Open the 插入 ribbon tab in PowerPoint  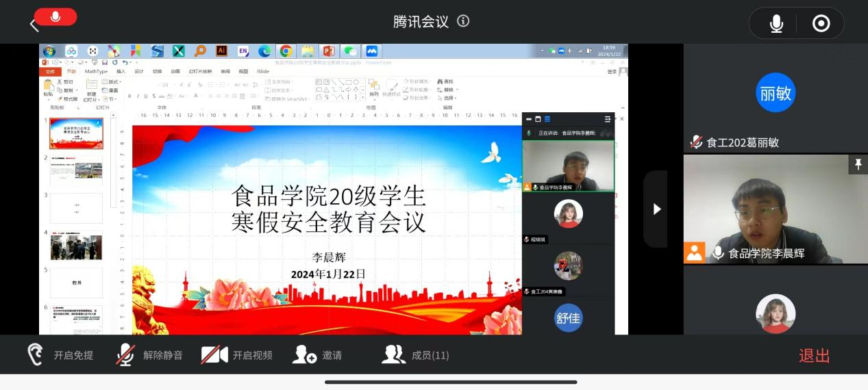(121, 71)
